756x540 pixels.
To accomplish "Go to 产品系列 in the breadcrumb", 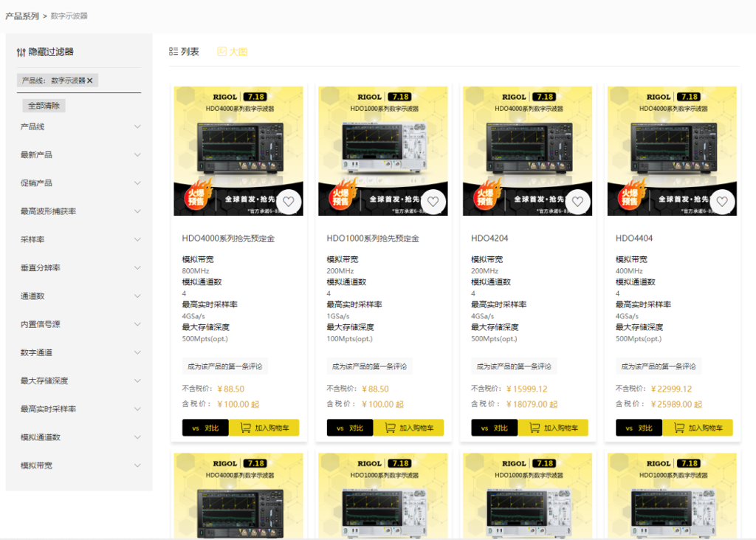I will click(x=22, y=16).
